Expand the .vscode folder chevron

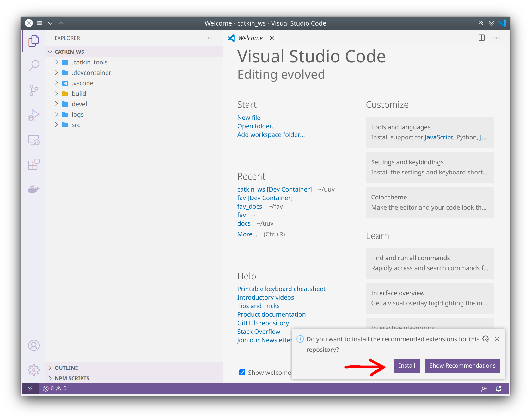tap(56, 83)
